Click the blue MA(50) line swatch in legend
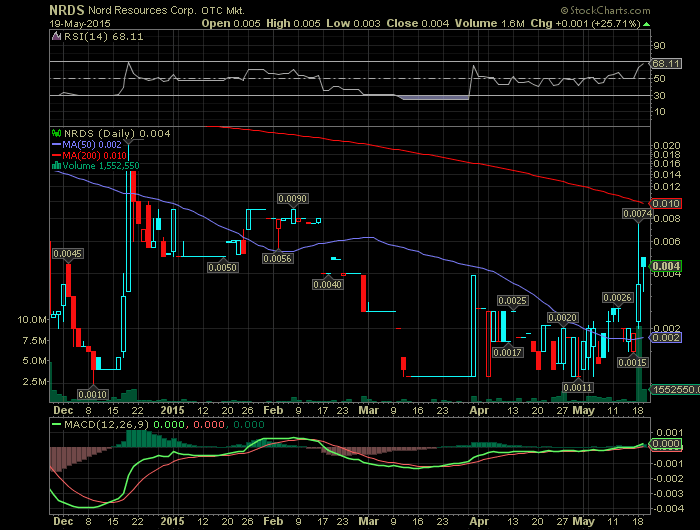This screenshot has width=700, height=530. (56, 144)
